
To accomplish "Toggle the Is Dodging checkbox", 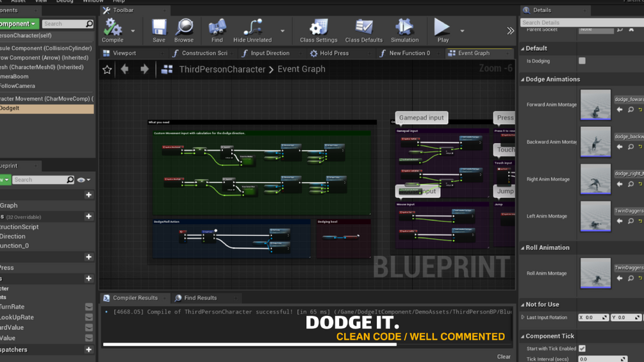I will coord(582,61).
